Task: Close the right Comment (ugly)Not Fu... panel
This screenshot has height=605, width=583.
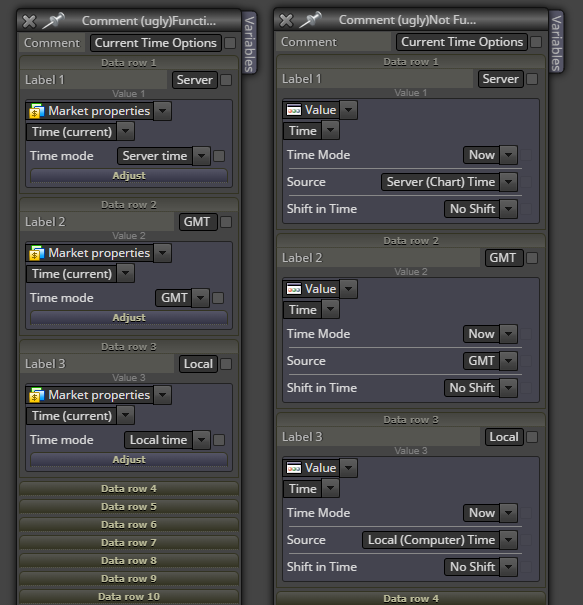Action: click(286, 20)
